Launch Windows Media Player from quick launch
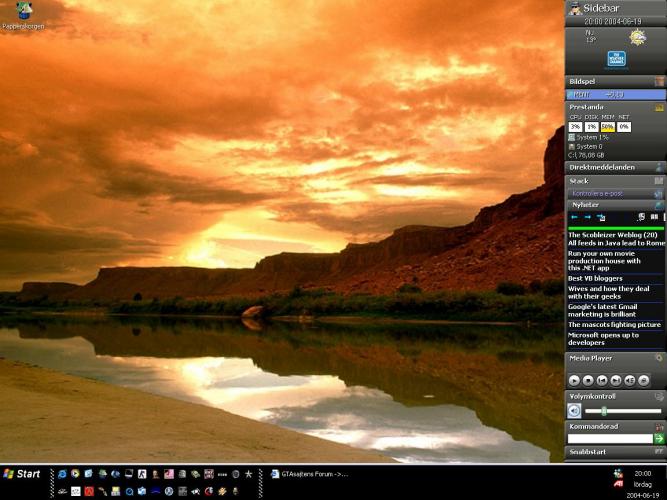667x500 pixels. tap(75, 473)
